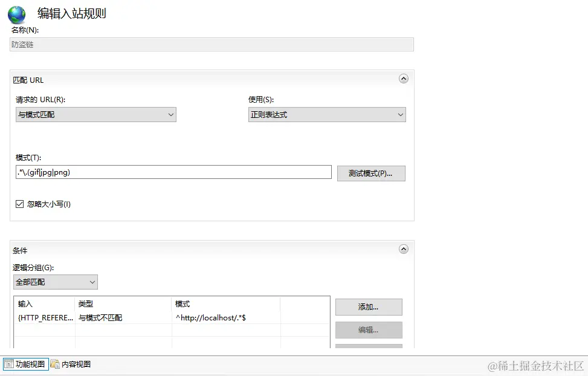
Task: Click the 添加... button
Action: coord(369,307)
